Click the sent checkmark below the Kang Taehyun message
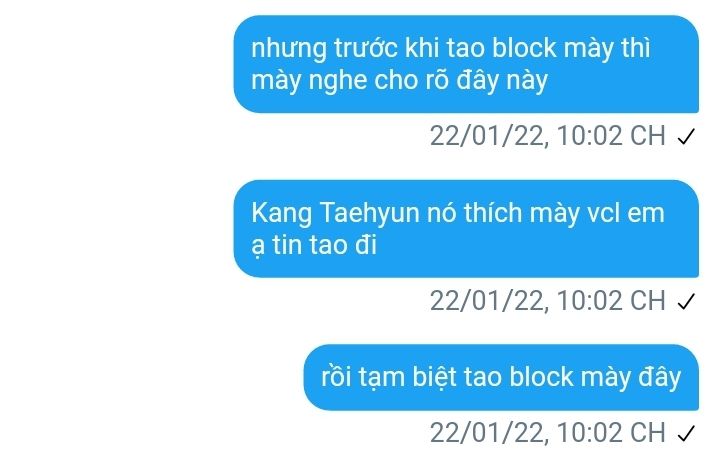The width and height of the screenshot is (720, 470). (x=686, y=302)
